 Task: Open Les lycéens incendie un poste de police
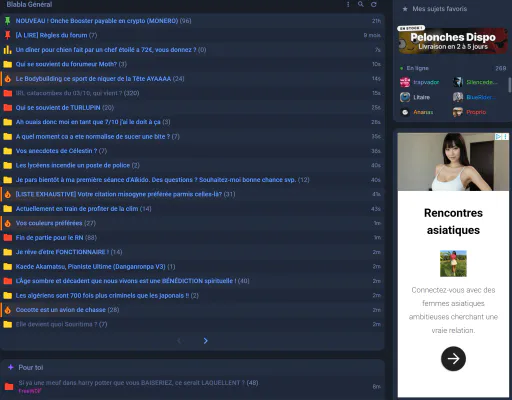pos(73,165)
